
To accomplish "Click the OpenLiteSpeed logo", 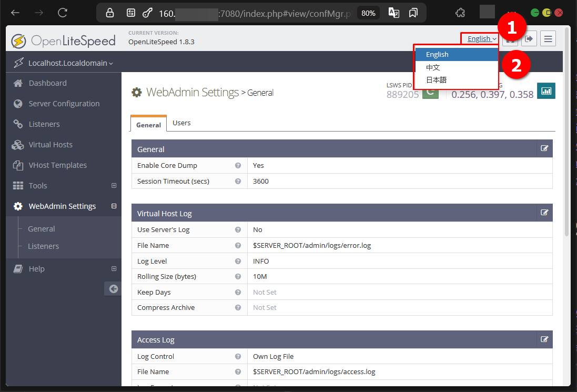I will pos(63,41).
